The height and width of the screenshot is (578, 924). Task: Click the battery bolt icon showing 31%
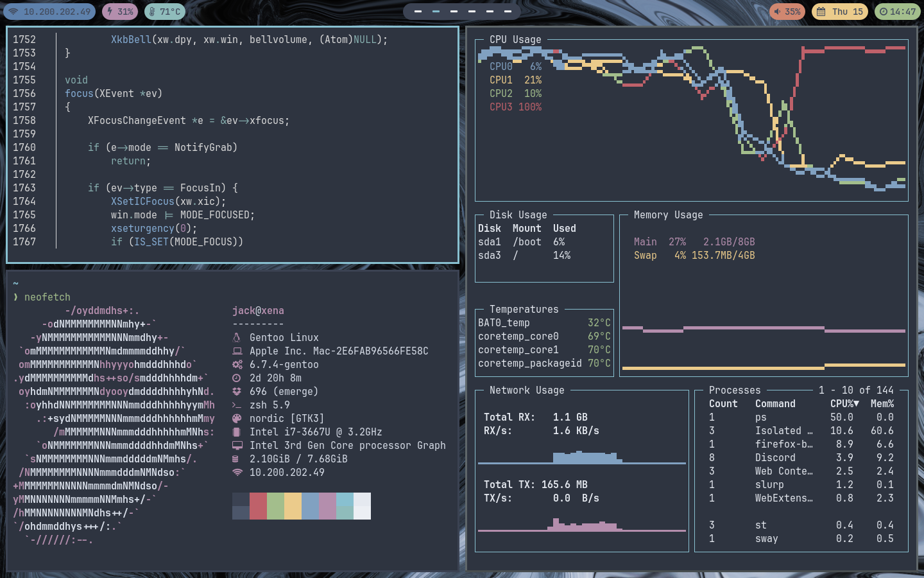(x=110, y=12)
